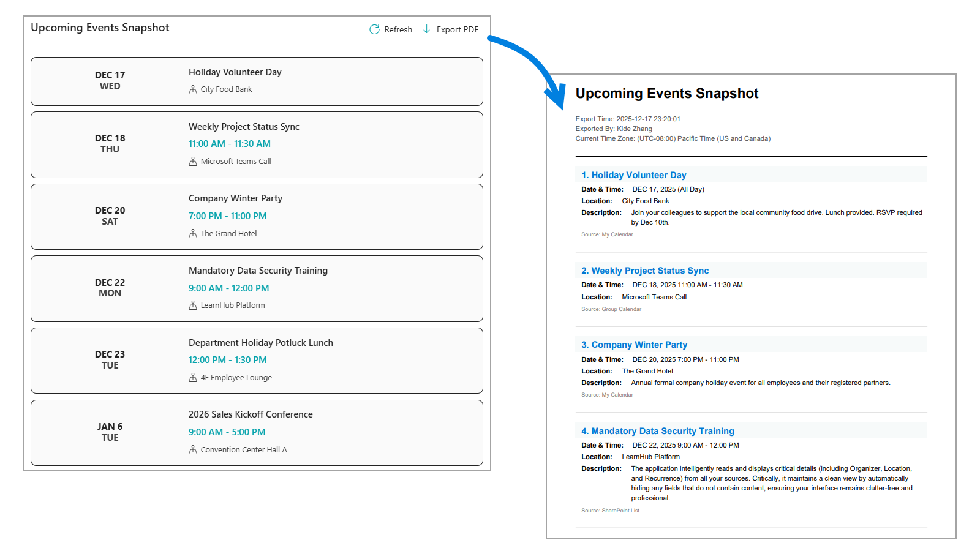
Task: Click the DEC 20 SAT date block
Action: click(110, 216)
